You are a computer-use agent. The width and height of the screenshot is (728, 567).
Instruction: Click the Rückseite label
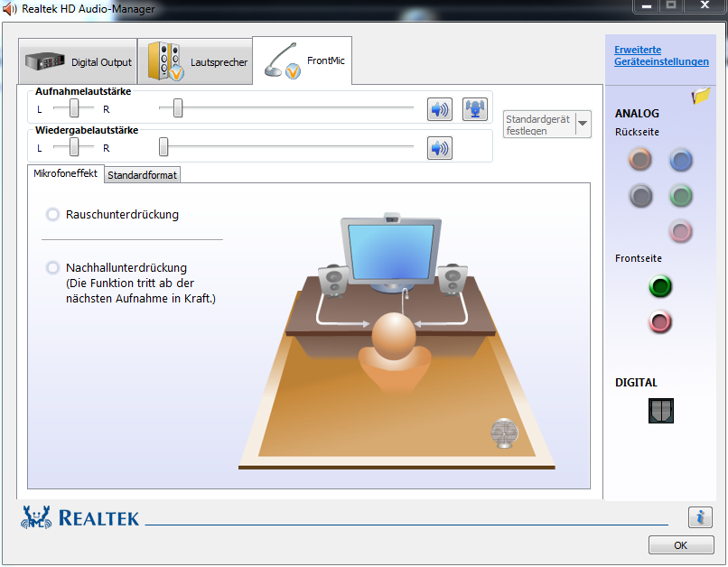point(637,132)
